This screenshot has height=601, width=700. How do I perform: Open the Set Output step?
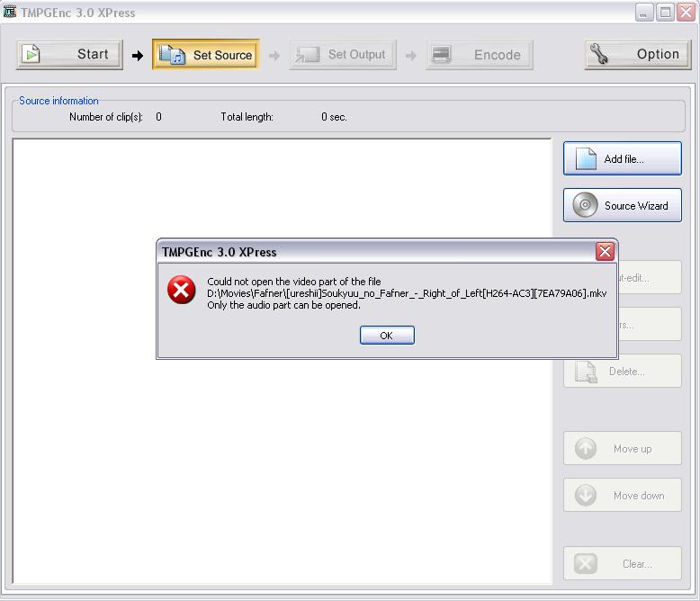[x=343, y=55]
